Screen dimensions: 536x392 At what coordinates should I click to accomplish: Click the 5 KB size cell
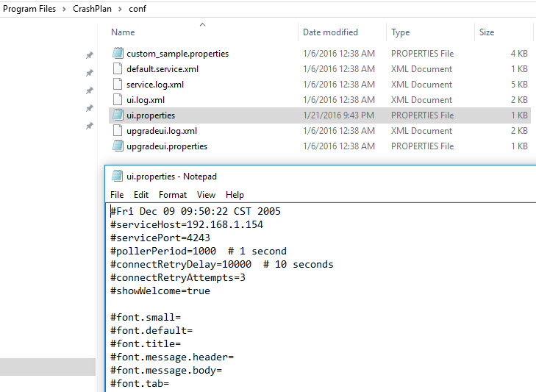(x=519, y=84)
